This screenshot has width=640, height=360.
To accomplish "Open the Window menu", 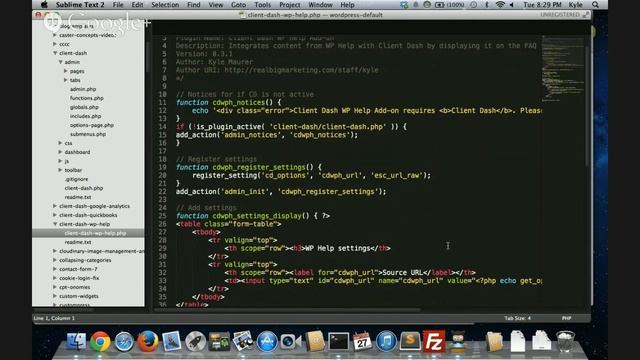I will [320, 5].
